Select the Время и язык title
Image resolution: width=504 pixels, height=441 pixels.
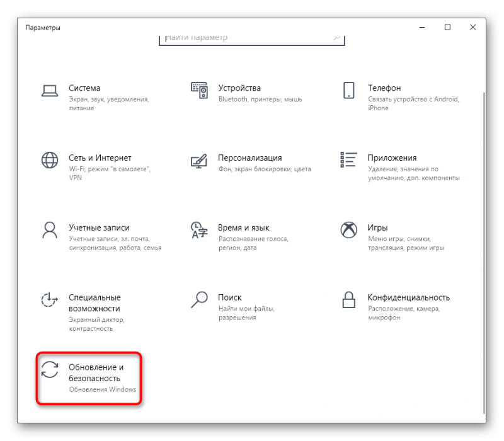244,227
